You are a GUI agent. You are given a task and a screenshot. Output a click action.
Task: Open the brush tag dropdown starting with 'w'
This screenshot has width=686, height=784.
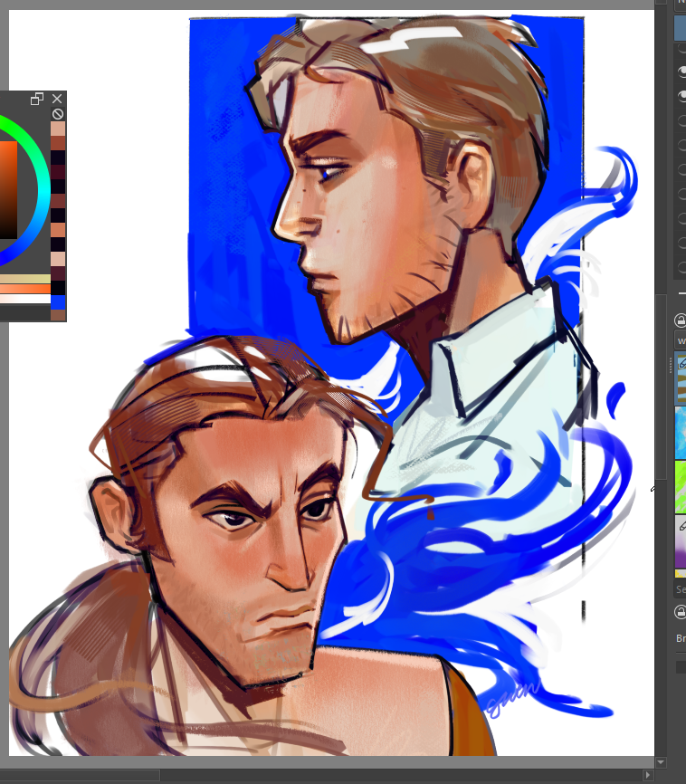click(681, 341)
